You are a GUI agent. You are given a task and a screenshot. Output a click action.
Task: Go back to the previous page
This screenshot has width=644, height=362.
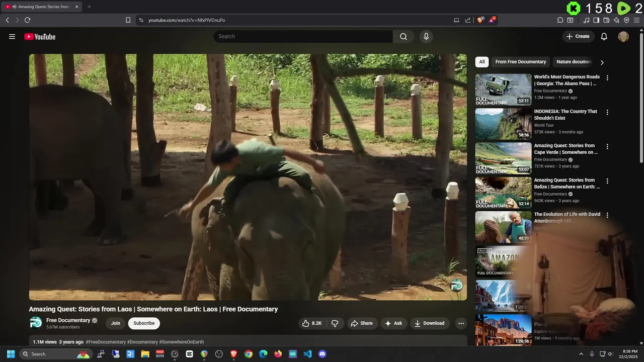point(7,20)
